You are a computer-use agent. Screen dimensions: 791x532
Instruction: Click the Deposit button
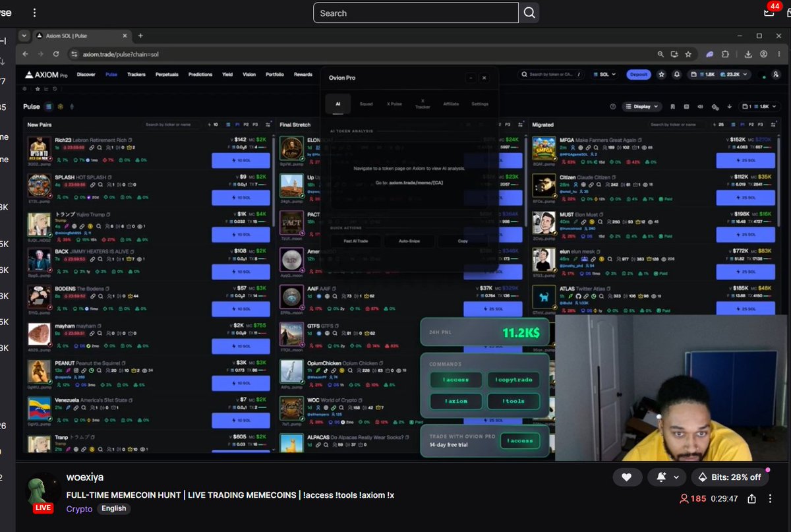pos(639,74)
